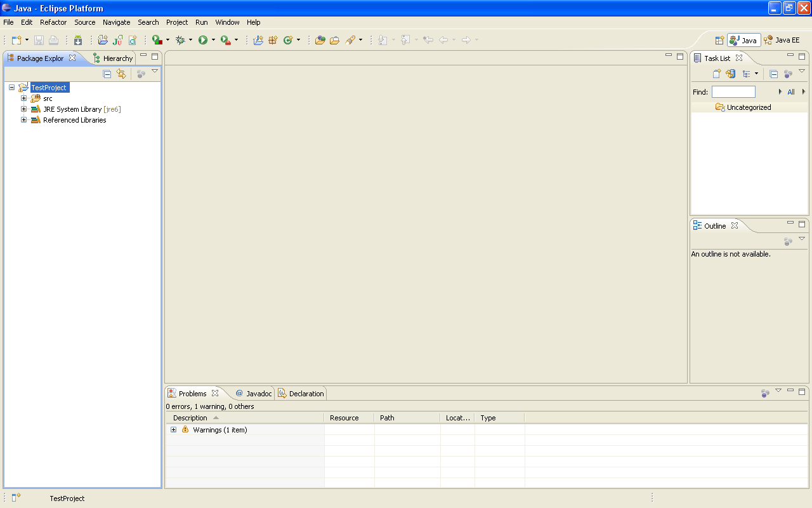812x508 pixels.
Task: Click the Find input field in Task List
Action: 733,92
